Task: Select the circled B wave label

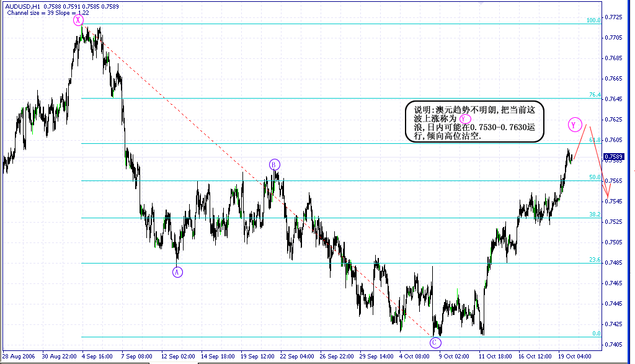Action: pyautogui.click(x=275, y=164)
